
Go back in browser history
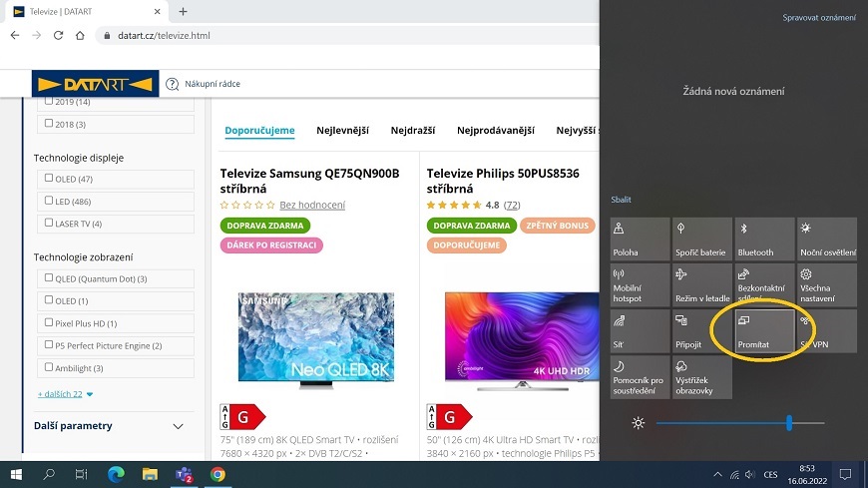[15, 36]
